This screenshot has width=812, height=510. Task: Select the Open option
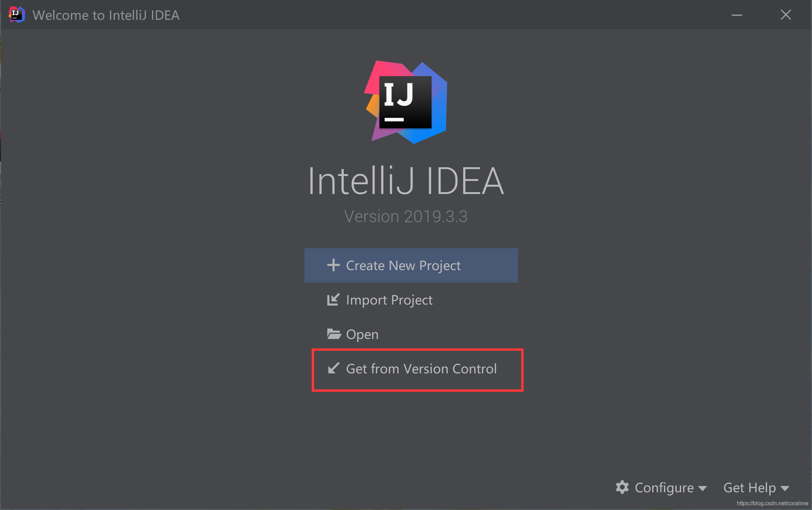pos(362,334)
